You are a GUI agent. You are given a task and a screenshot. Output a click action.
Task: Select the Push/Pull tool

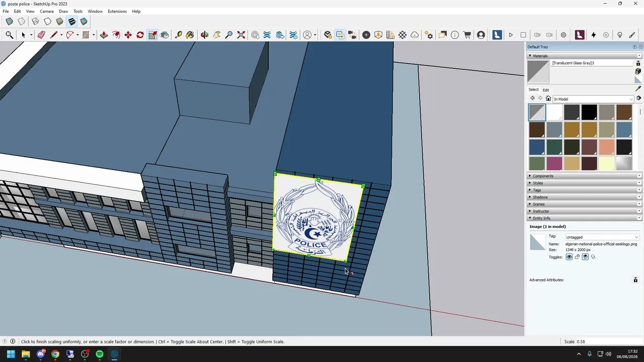point(104,35)
